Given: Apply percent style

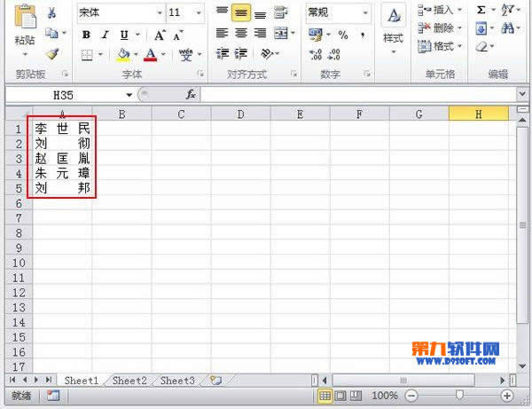Looking at the screenshot, I should (x=343, y=35).
